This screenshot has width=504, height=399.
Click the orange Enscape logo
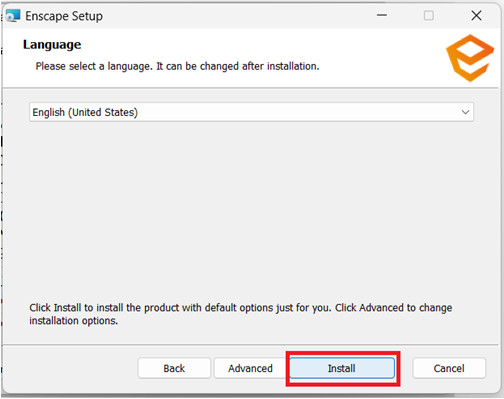pos(470,58)
